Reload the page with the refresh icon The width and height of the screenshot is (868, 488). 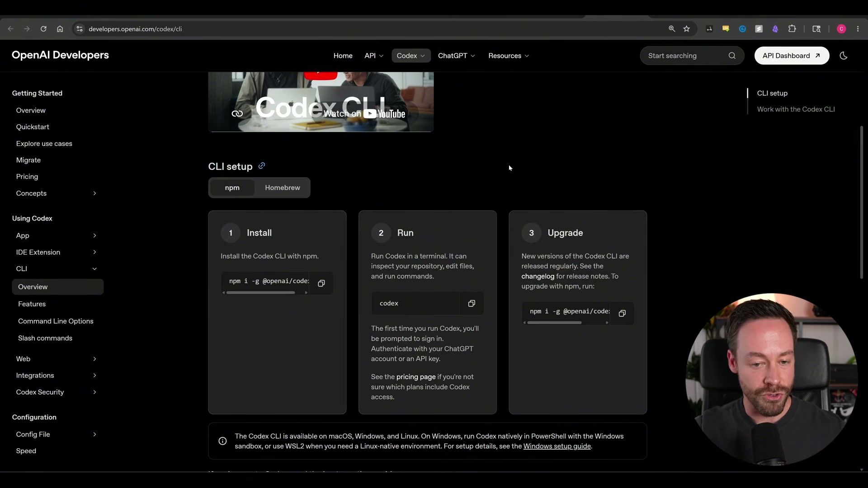pos(43,29)
